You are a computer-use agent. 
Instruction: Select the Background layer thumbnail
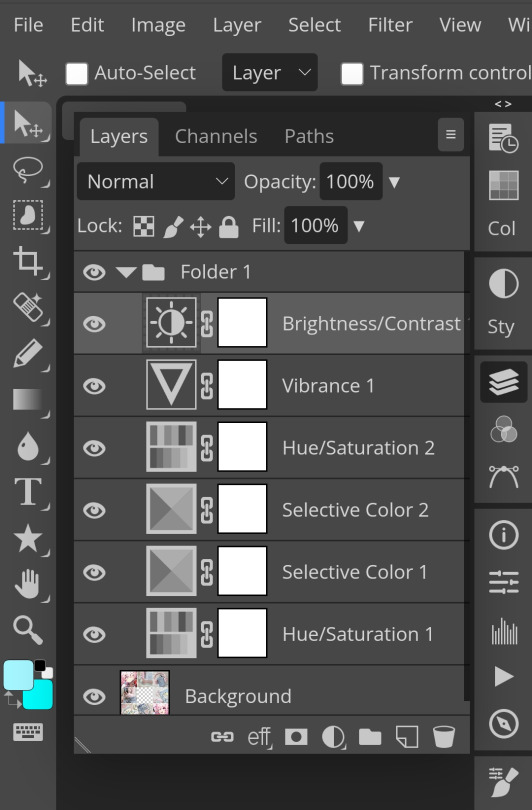tap(145, 693)
